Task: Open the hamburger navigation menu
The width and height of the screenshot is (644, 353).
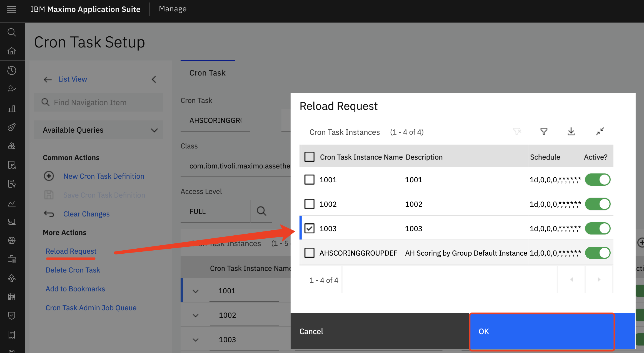Action: (x=12, y=9)
